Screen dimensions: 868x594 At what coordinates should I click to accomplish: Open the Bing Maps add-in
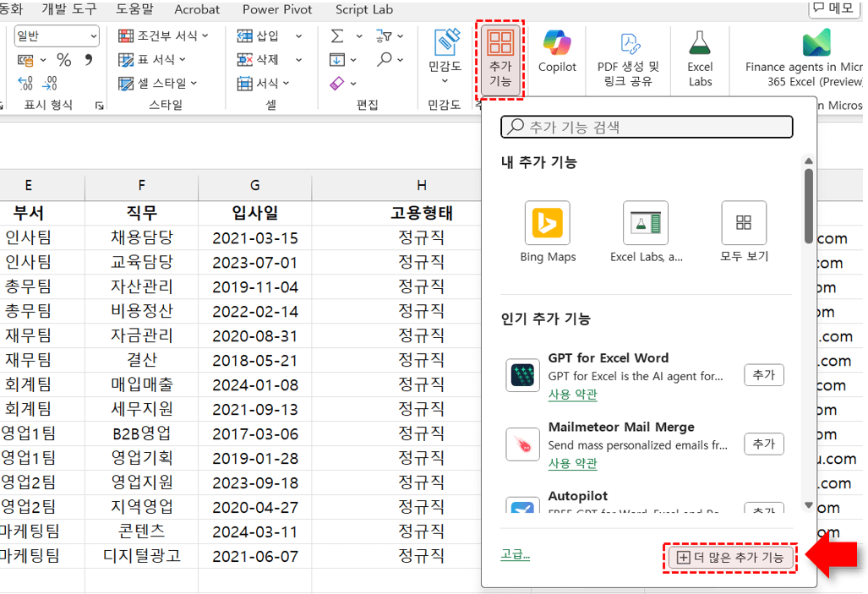coord(546,224)
